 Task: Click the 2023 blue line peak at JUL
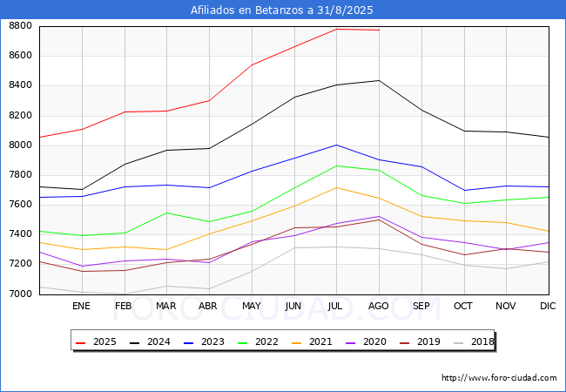pyautogui.click(x=336, y=145)
